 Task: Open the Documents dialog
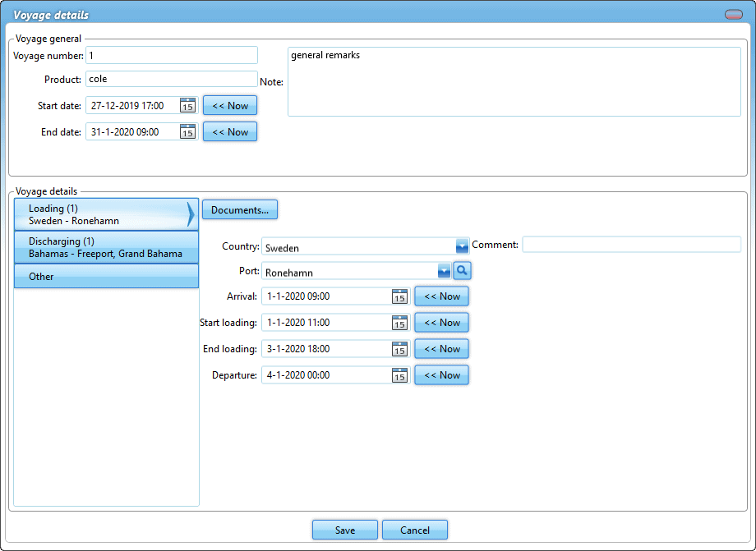pos(240,210)
